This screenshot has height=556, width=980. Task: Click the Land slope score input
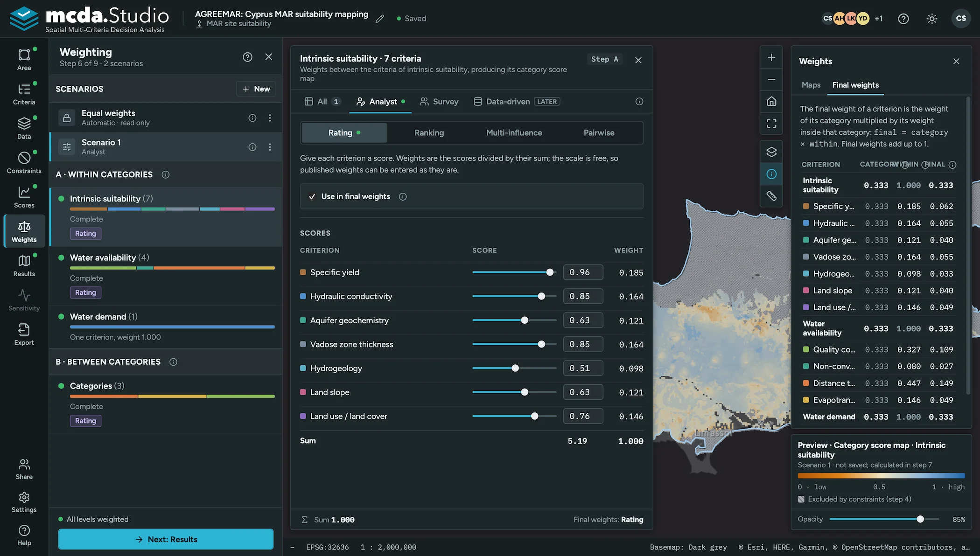click(583, 392)
